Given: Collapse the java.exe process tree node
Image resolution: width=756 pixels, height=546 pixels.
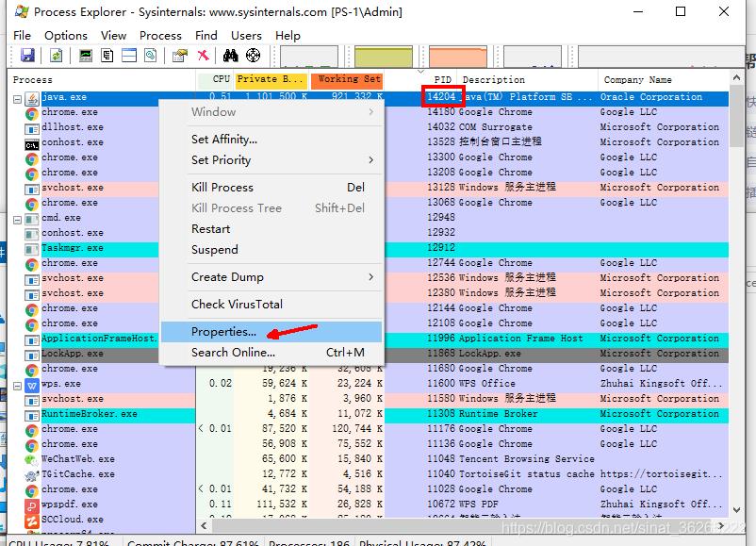Looking at the screenshot, I should [17, 99].
